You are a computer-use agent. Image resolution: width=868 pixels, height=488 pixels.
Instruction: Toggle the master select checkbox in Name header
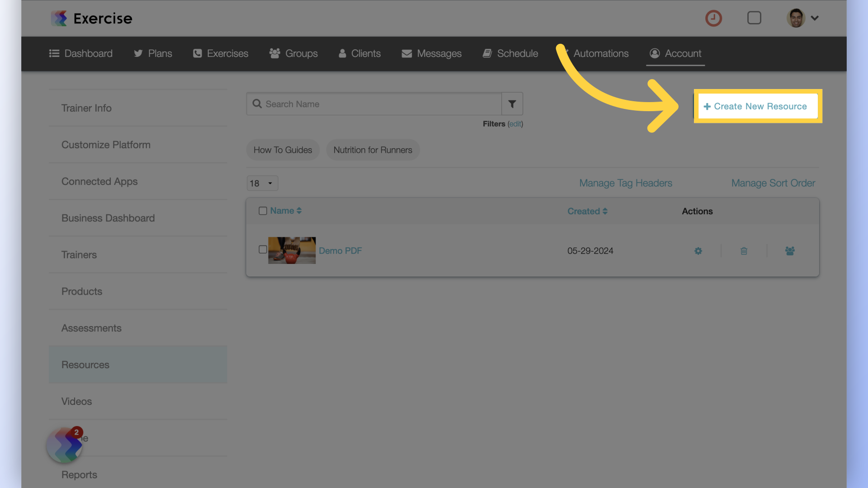coord(262,210)
